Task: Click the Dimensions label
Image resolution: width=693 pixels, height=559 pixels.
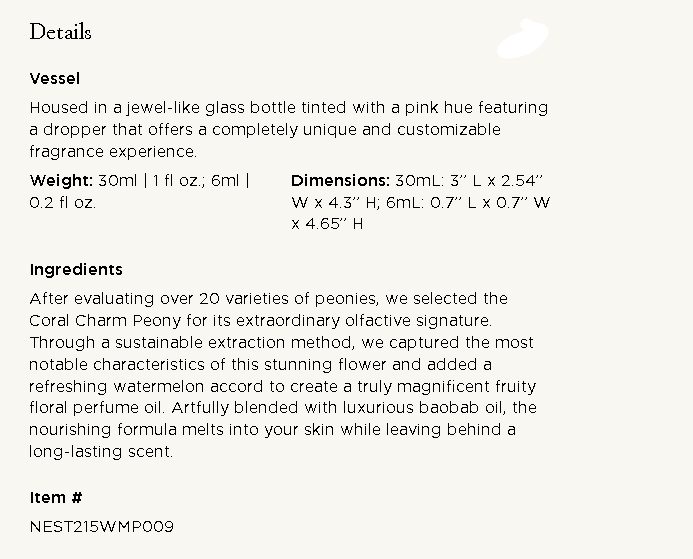Action: 340,181
